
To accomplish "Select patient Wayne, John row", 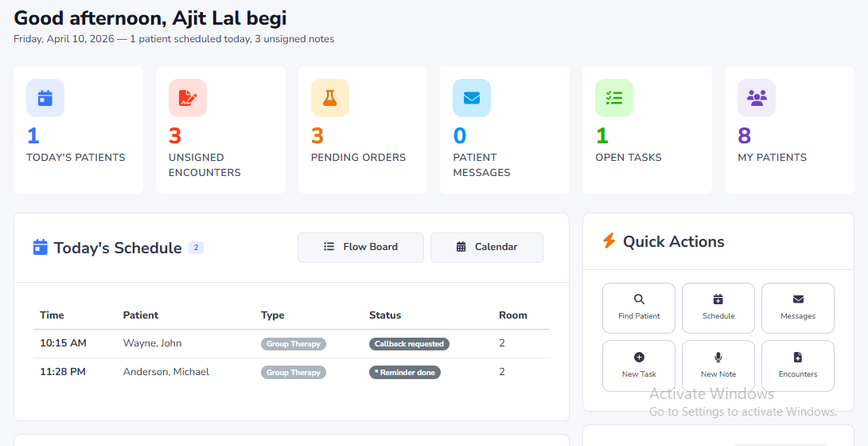I will [x=152, y=343].
